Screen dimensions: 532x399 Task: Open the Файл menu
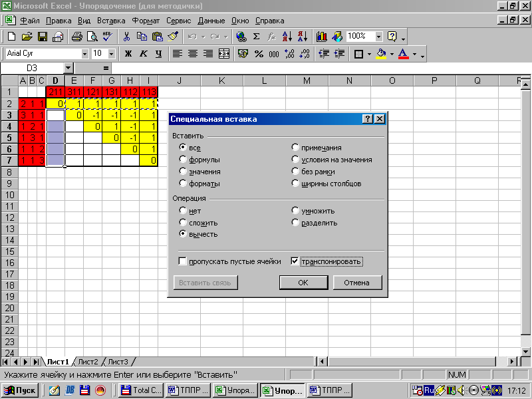(x=29, y=21)
